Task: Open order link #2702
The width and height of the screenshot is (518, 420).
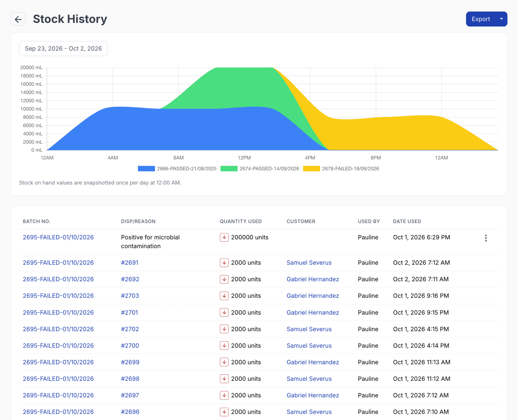Action: pos(130,329)
